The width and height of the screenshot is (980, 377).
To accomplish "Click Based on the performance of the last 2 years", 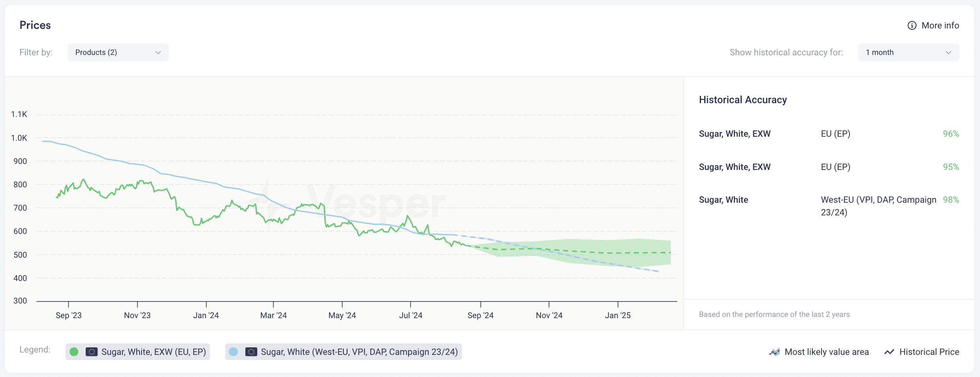I will coord(774,314).
